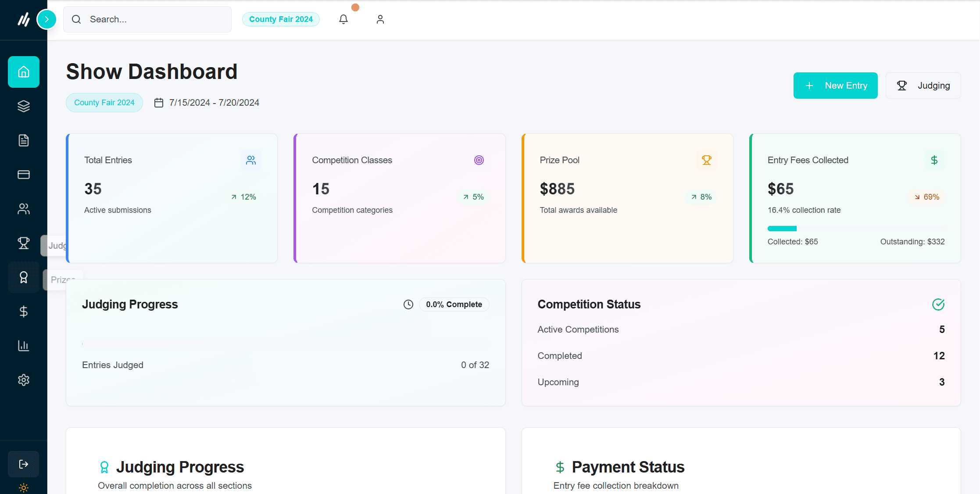
Task: Click the Entry Fees dollar icon
Action: tap(934, 160)
